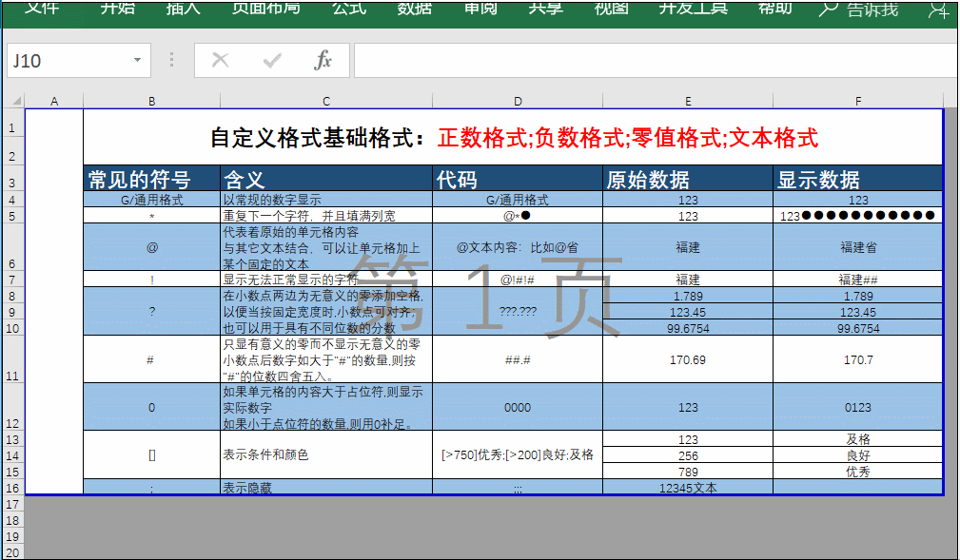This screenshot has height=560, width=960.
Task: Click the title cell 自定义格式基础格式
Action: (x=513, y=137)
